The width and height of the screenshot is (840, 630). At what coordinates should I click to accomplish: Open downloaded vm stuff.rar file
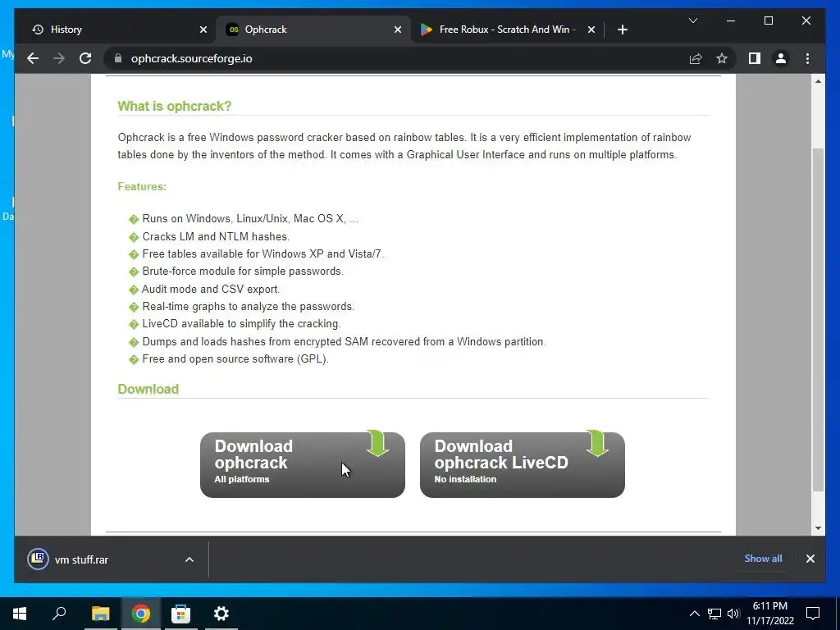pos(81,559)
